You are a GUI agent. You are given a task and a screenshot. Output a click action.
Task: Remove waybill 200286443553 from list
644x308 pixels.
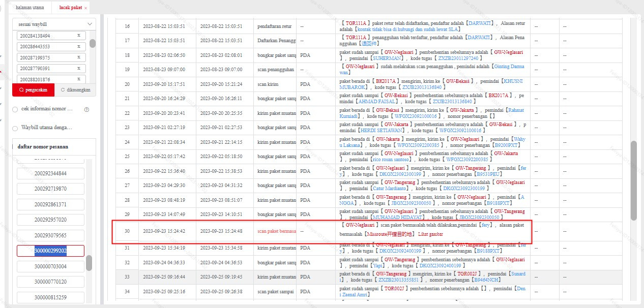(x=78, y=47)
